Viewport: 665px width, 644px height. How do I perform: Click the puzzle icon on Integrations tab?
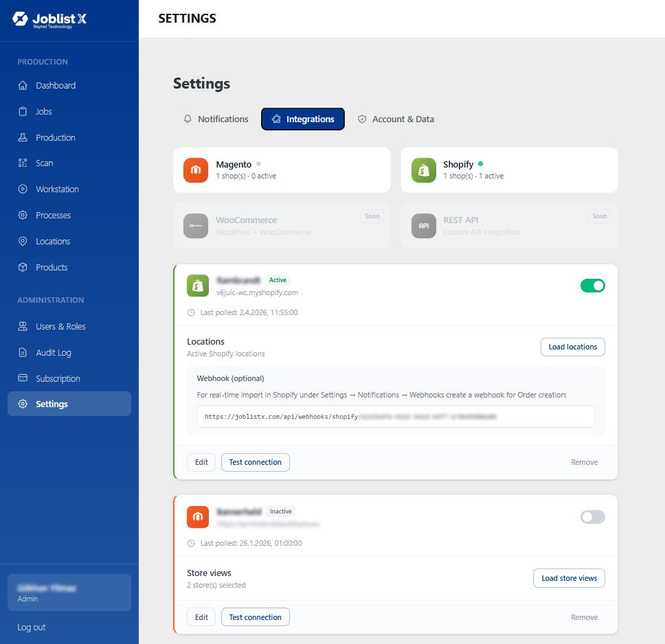tap(276, 119)
